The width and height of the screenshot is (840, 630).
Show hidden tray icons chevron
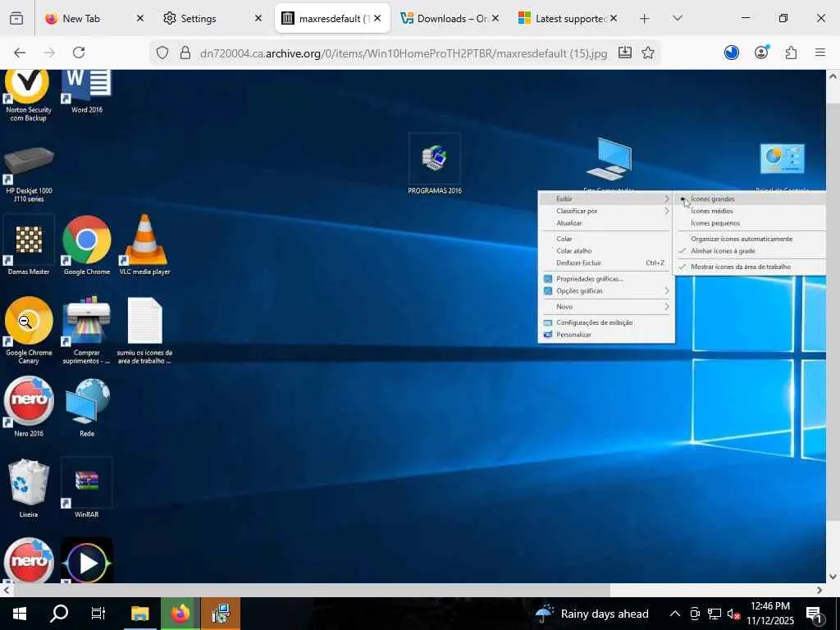click(675, 614)
